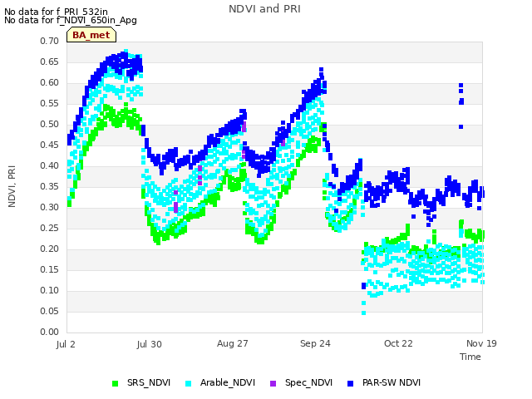Click the 0.20 y-axis tick label

point(50,249)
